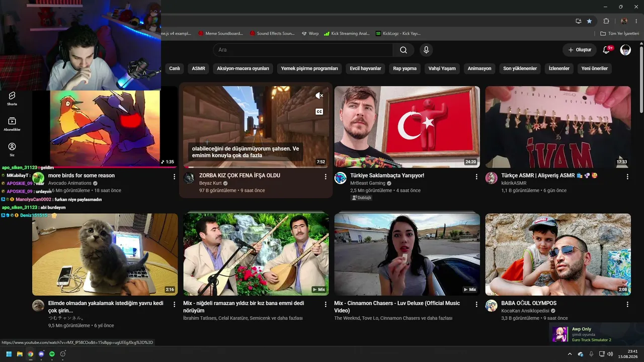
Task: Play the BABA OĞUL OLYMPOS thumbnail
Action: point(558,254)
